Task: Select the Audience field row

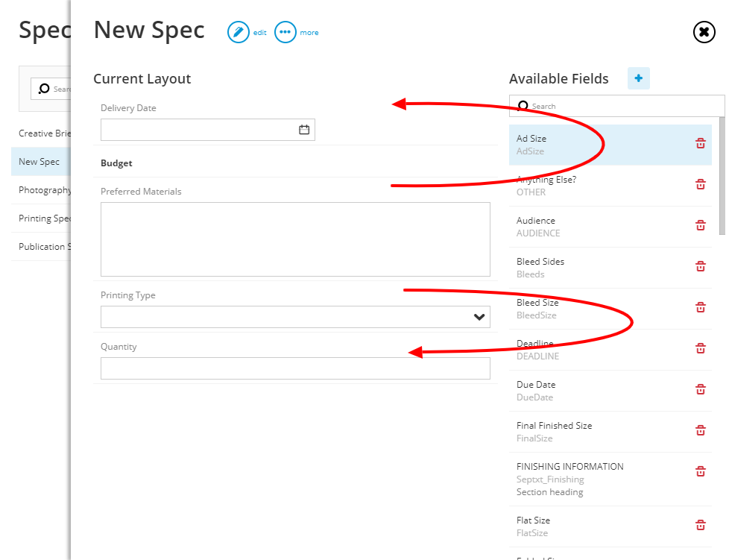Action: [610, 227]
